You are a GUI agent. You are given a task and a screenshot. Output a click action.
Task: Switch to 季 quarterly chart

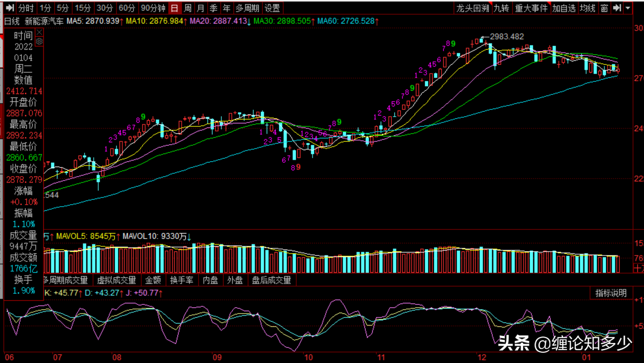214,8
